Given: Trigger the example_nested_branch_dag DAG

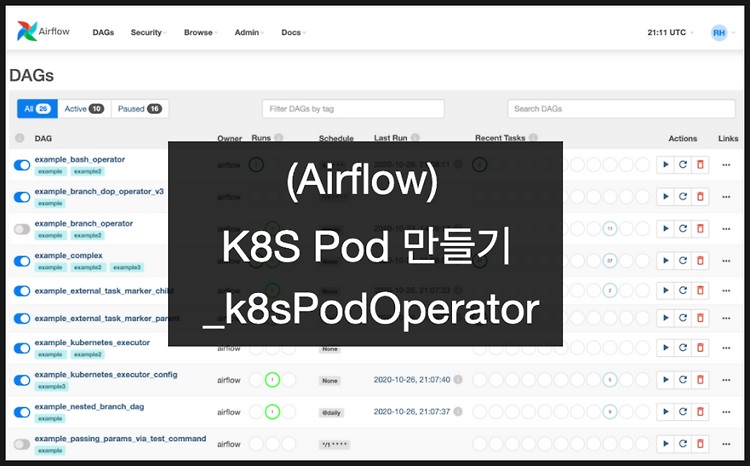Looking at the screenshot, I should [x=665, y=412].
